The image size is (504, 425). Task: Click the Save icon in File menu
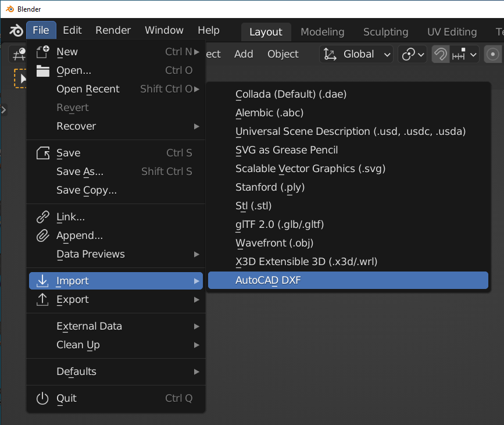pos(42,153)
